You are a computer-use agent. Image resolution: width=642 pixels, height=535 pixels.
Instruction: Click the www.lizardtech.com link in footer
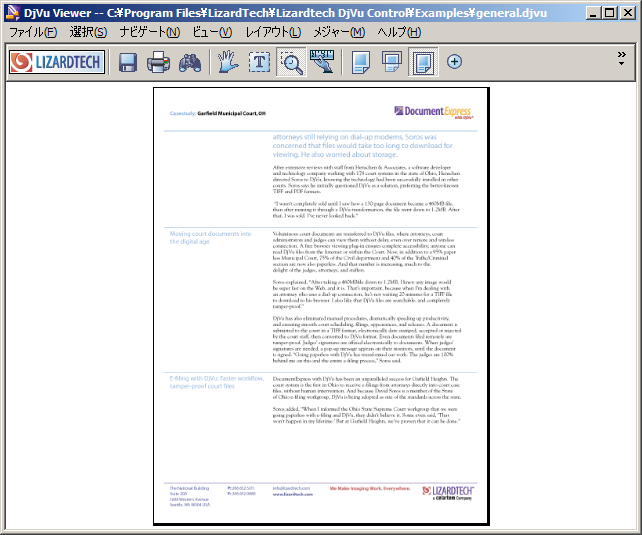(293, 494)
